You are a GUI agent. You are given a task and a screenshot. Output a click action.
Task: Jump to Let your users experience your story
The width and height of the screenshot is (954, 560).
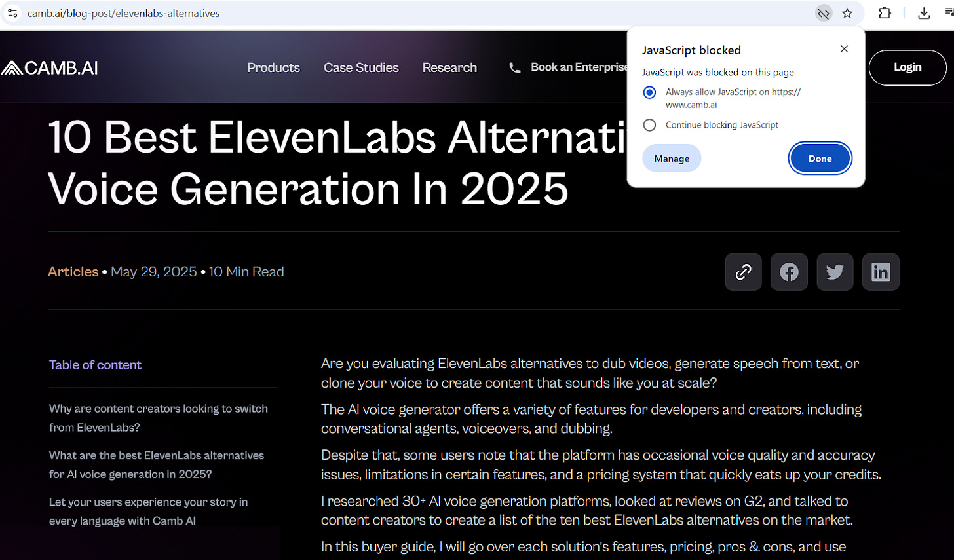coord(148,512)
